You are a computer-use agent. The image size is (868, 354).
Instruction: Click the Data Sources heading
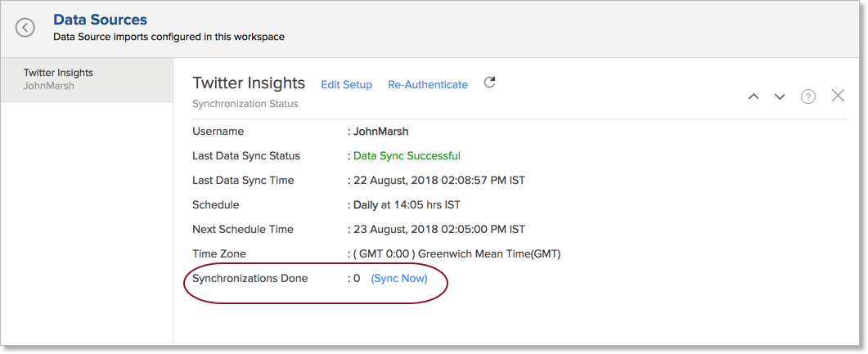pos(100,20)
